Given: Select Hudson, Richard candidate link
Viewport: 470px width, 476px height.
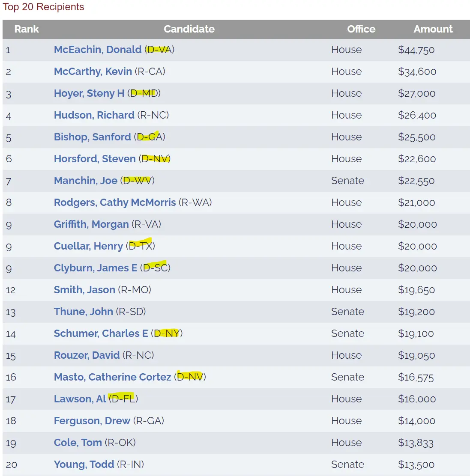Looking at the screenshot, I should (x=94, y=115).
